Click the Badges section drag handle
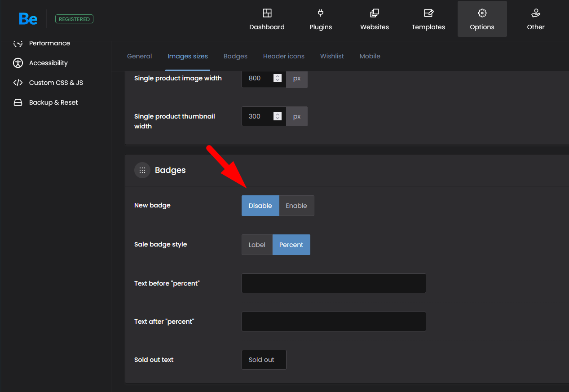 (142, 170)
